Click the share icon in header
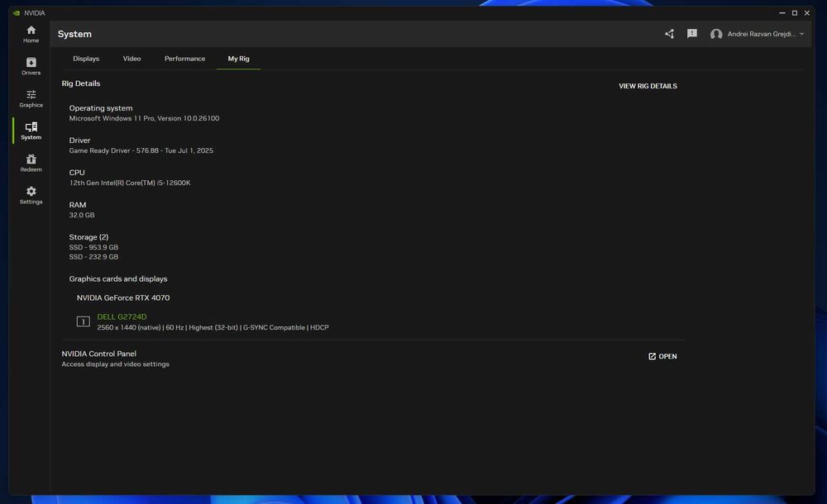Viewport: 827px width, 504px height. click(669, 34)
